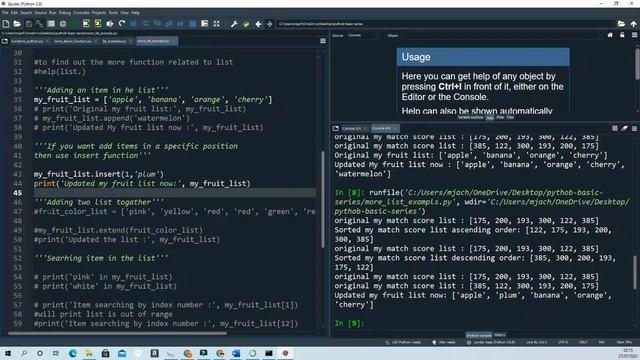Screen dimensions: 640x360
Task: Switch to Files pane tab
Action: pos(510,118)
